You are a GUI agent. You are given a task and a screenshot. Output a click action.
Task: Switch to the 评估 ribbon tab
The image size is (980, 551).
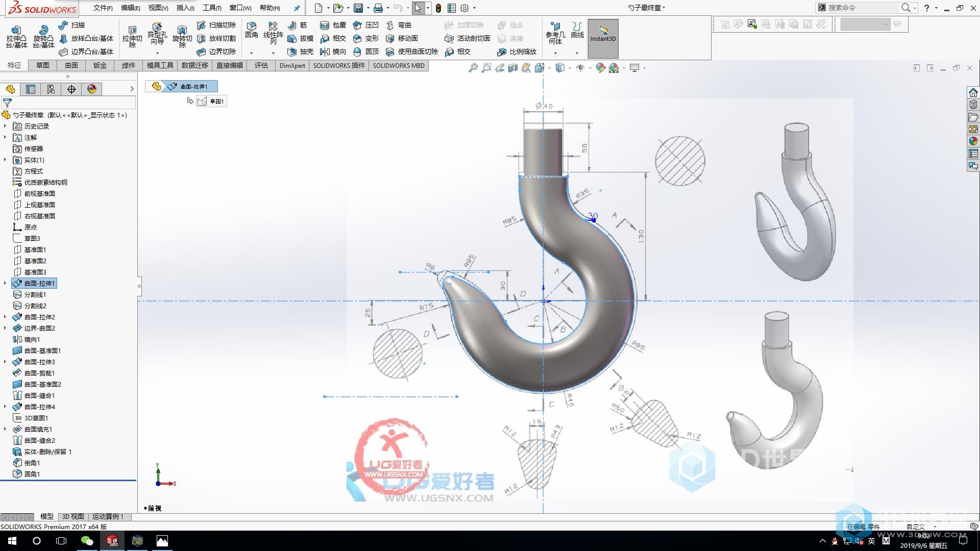coord(261,65)
